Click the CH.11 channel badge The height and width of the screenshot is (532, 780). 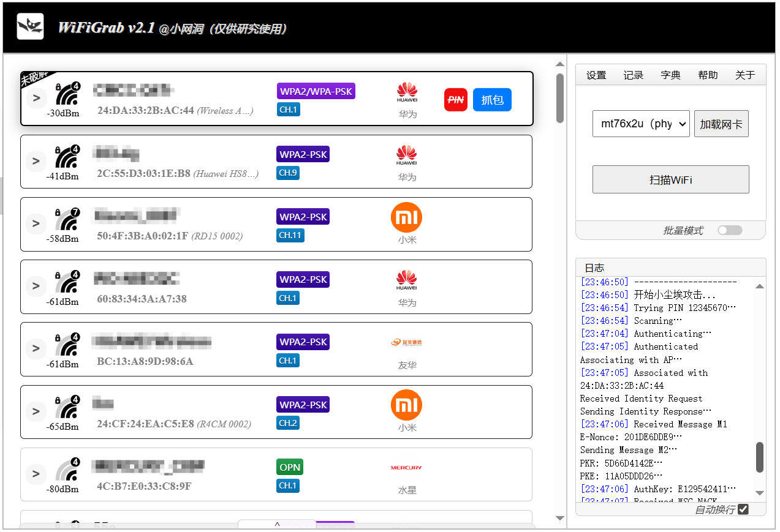point(290,235)
